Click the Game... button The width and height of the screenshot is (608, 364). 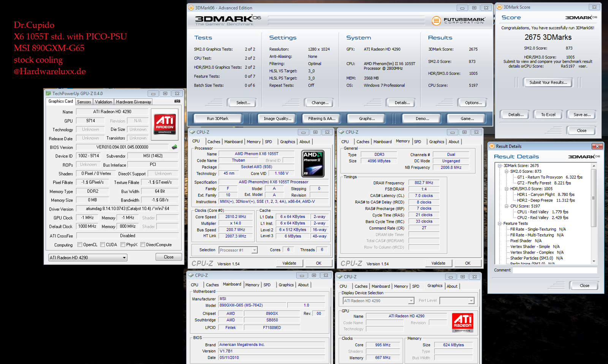pos(467,118)
